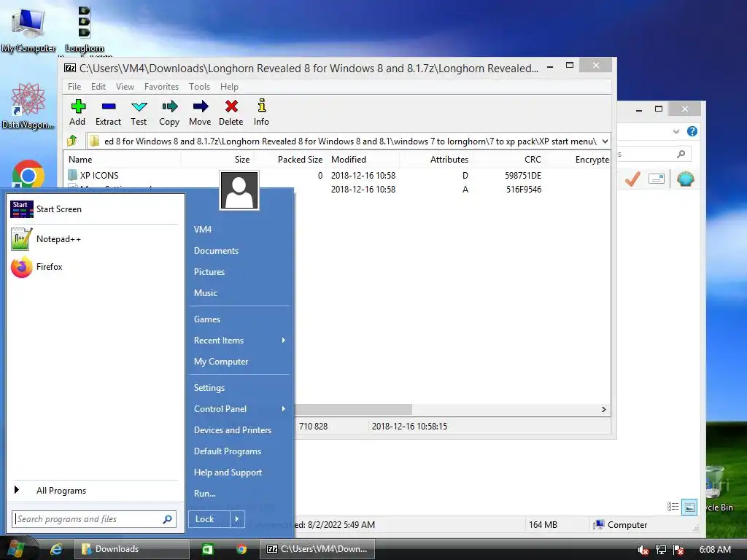Screen dimensions: 747x560
Task: Open Settings in start menu
Action: [209, 388]
